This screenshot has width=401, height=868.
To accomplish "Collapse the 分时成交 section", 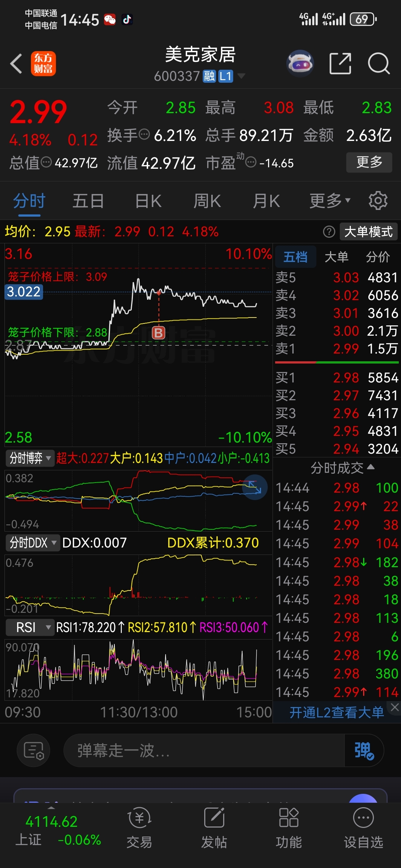I will (342, 468).
